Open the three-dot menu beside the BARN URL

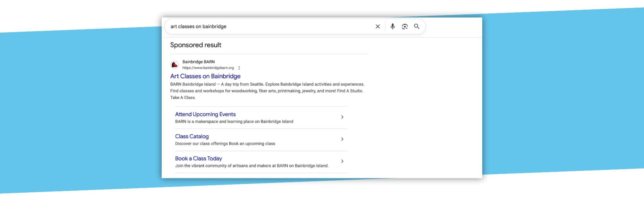coord(239,68)
